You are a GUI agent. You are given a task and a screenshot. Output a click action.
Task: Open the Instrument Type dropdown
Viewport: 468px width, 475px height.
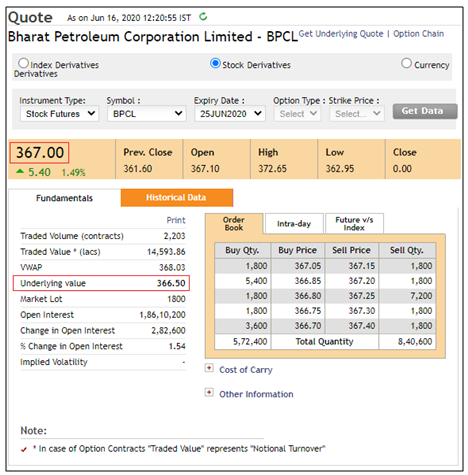click(x=59, y=114)
